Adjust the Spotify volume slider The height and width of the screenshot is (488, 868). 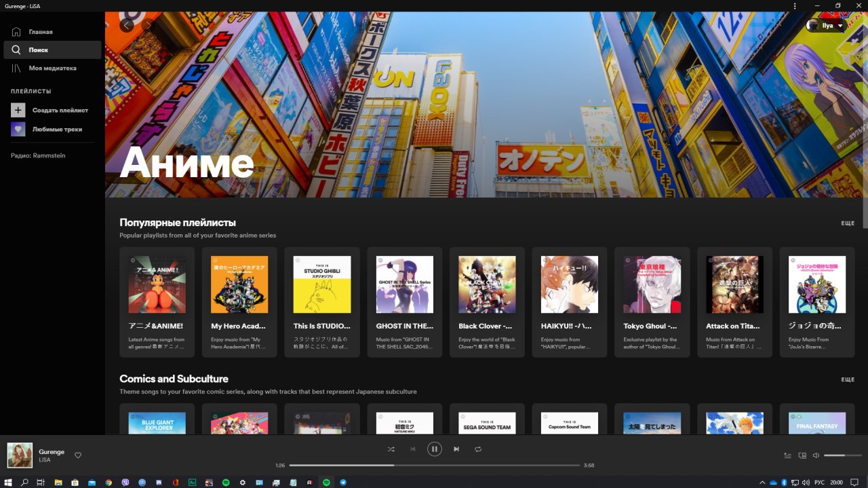pyautogui.click(x=843, y=455)
